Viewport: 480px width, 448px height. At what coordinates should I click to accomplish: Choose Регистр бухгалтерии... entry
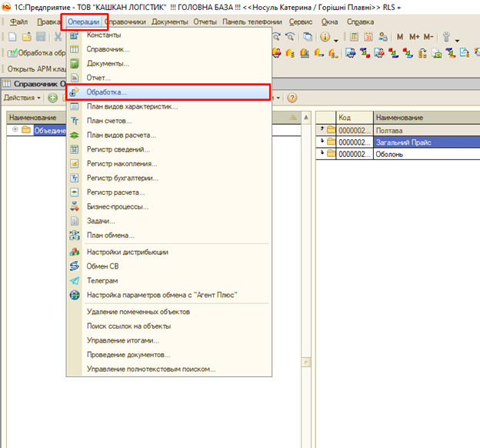point(169,178)
